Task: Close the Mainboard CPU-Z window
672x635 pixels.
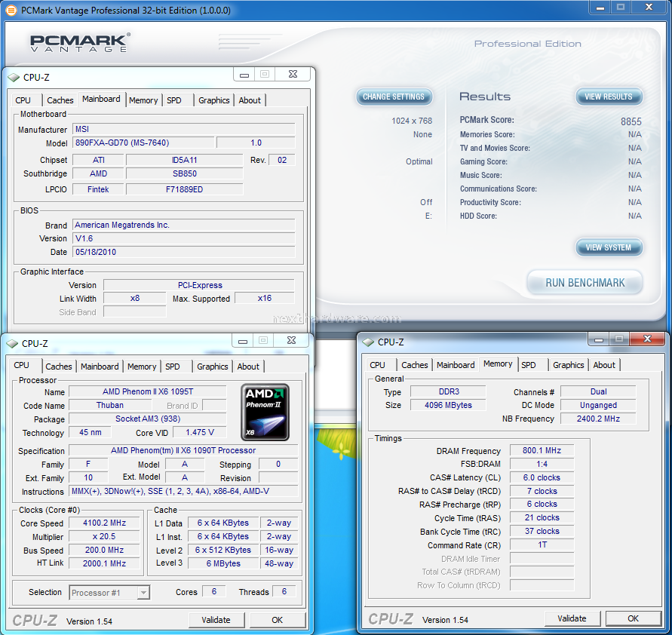Action: 293,75
